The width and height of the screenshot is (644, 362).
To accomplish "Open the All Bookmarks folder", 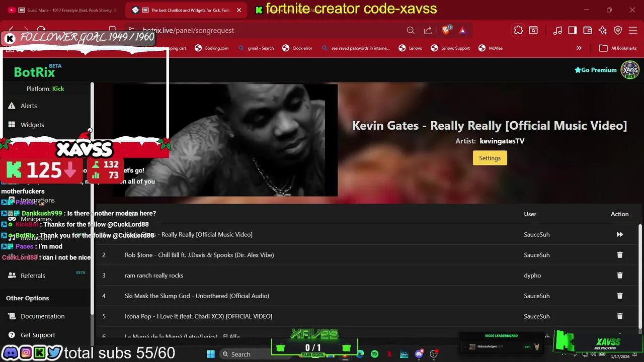I will click(x=618, y=48).
